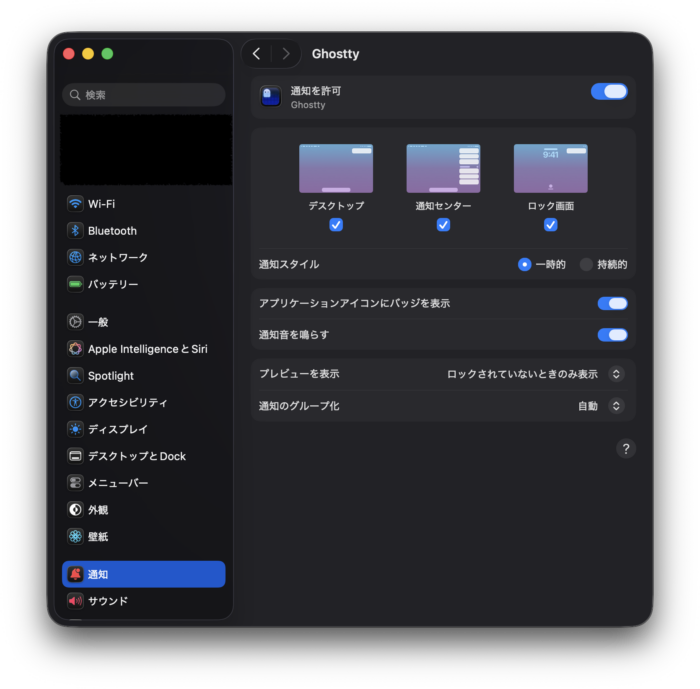Turn off 通知音を鳴らす switch
This screenshot has width=700, height=689.
[612, 335]
